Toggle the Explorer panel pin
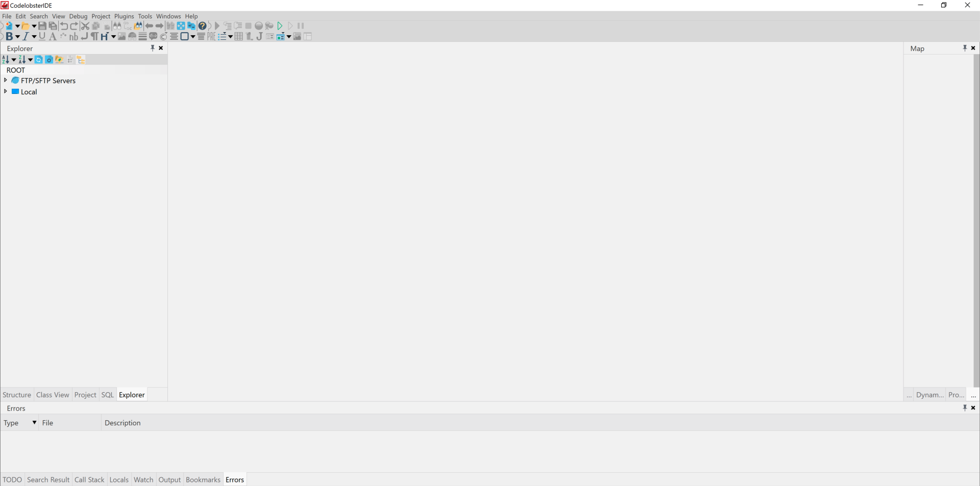 coord(152,48)
